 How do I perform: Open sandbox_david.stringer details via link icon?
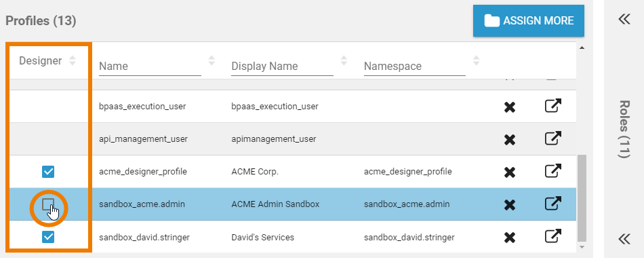552,236
